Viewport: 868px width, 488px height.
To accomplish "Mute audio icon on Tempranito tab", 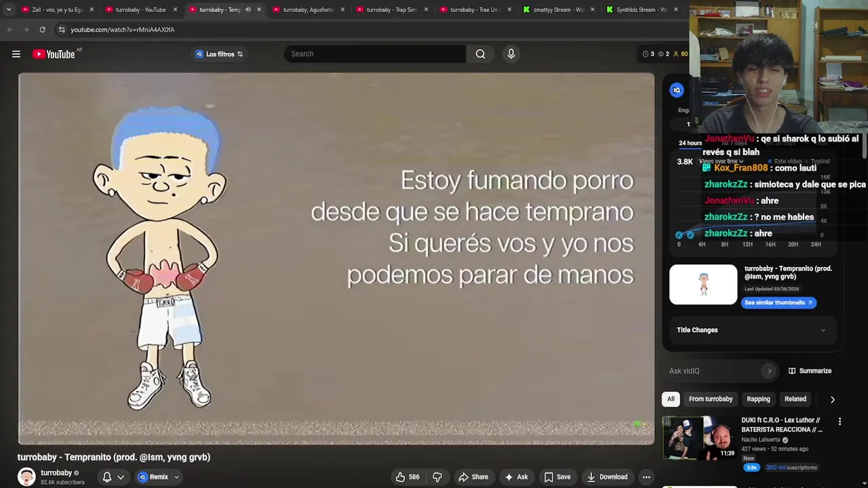I will (x=248, y=9).
